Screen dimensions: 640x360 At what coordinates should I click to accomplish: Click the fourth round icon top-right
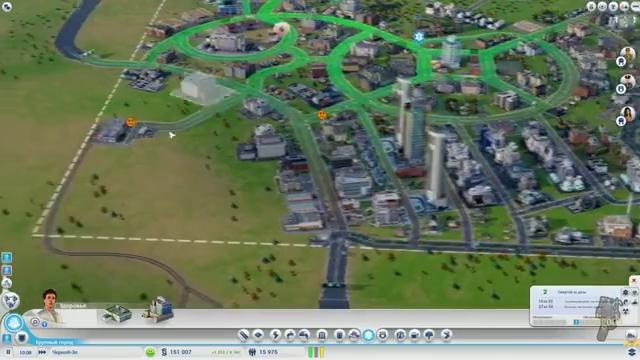(x=624, y=7)
